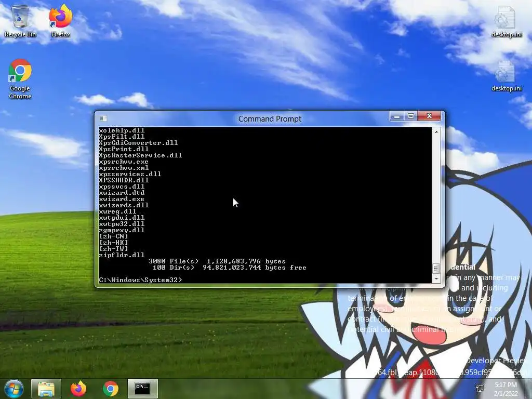The height and width of the screenshot is (399, 532).
Task: Click the 2/1/2022 date in tray
Action: point(506,394)
